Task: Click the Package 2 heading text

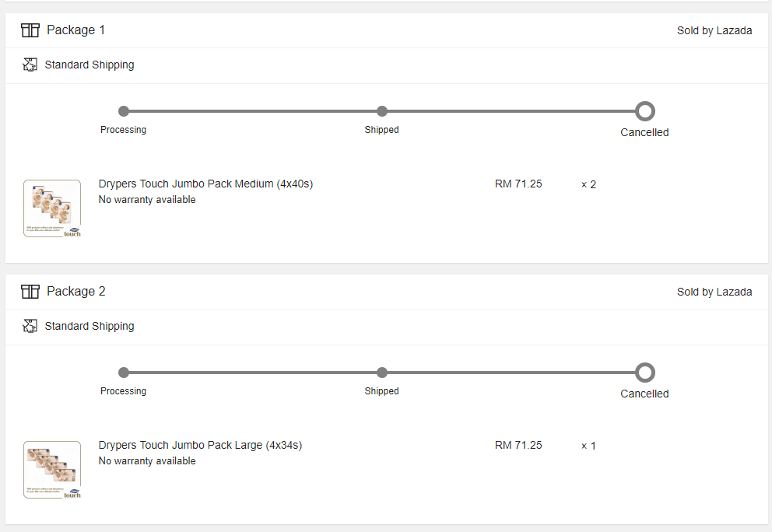Action: (x=75, y=292)
